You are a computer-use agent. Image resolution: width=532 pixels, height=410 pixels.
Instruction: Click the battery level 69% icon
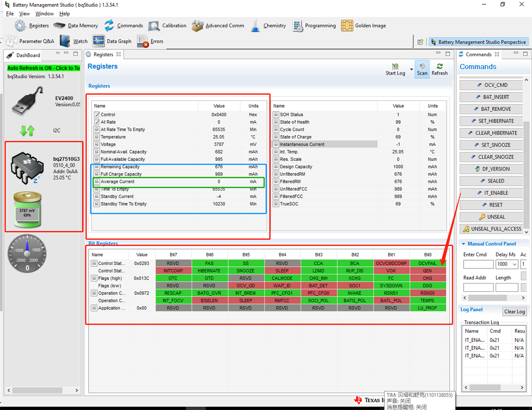pos(27,210)
